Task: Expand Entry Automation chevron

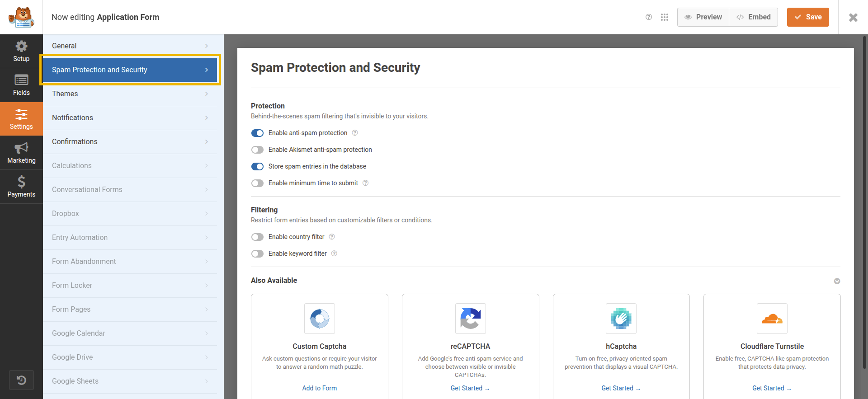Action: (x=207, y=237)
